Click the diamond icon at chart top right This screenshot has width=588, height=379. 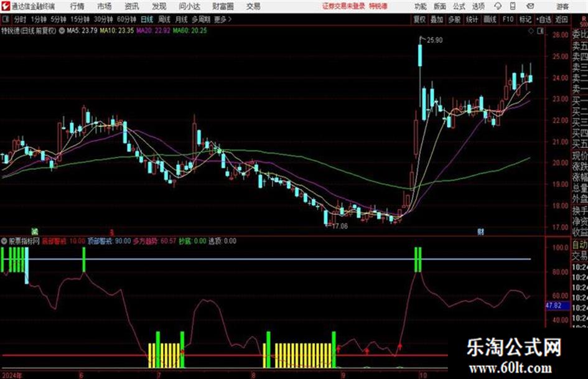(531, 31)
